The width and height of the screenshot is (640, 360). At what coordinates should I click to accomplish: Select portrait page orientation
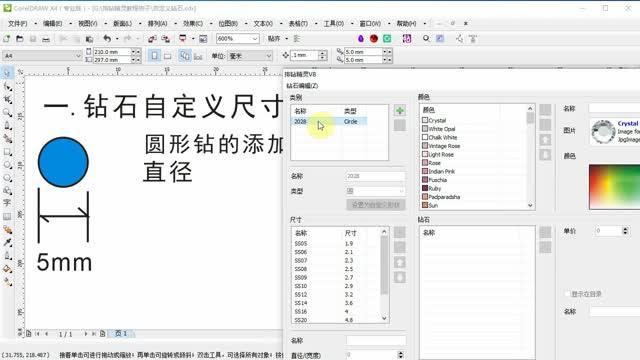(154, 56)
